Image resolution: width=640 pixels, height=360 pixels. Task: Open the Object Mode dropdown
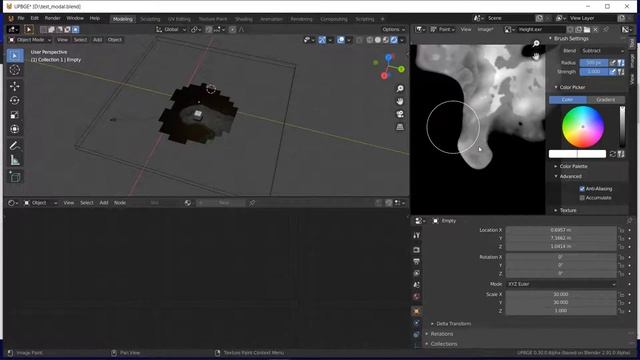[30, 40]
